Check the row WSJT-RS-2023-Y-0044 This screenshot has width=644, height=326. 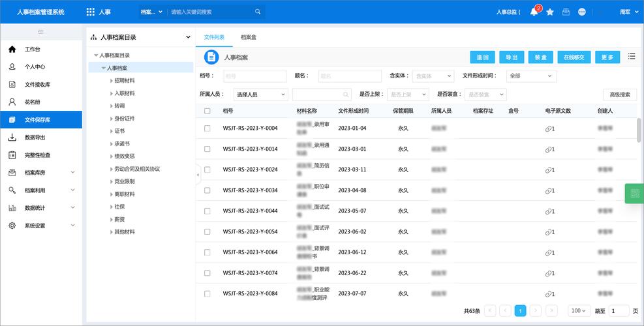point(207,211)
